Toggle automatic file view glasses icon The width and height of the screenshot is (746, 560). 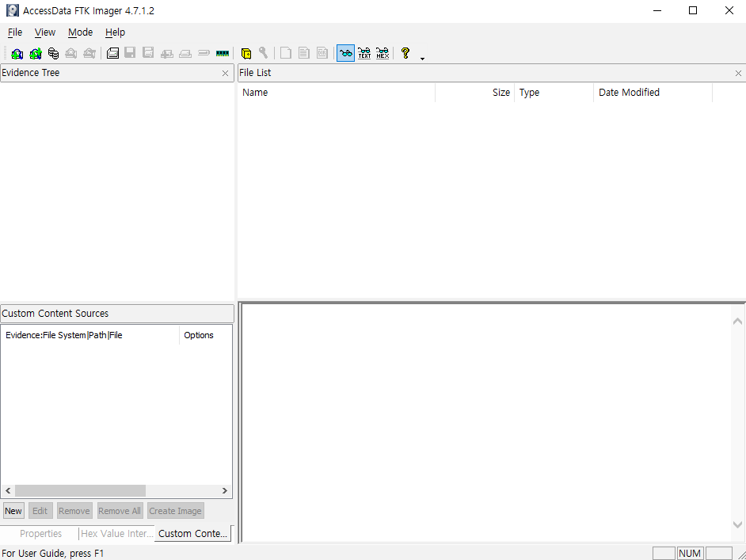pyautogui.click(x=346, y=53)
